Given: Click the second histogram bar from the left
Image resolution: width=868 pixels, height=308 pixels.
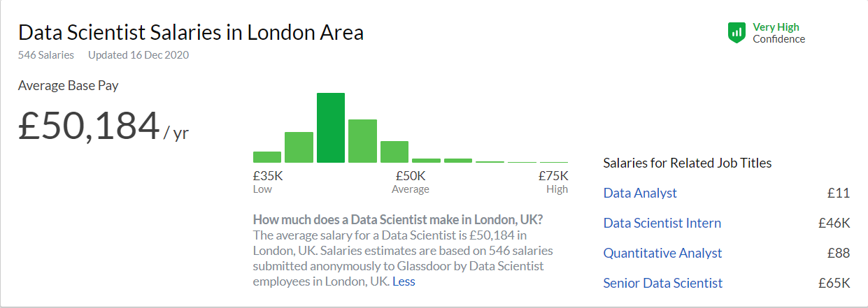Looking at the screenshot, I should [x=299, y=147].
